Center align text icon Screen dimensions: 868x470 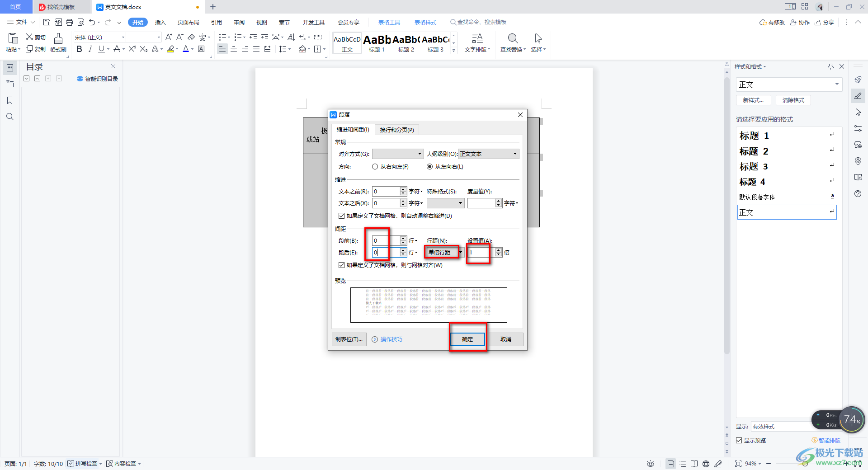234,49
